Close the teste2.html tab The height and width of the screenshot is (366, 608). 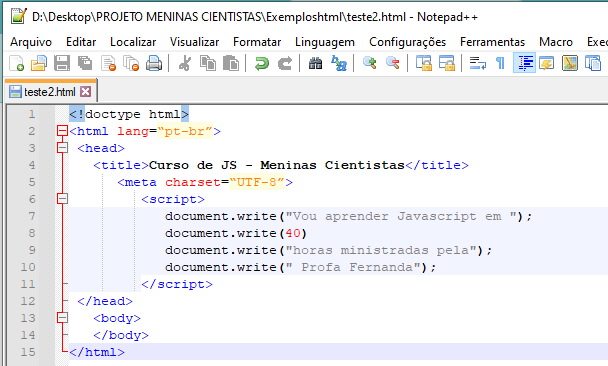pyautogui.click(x=85, y=92)
